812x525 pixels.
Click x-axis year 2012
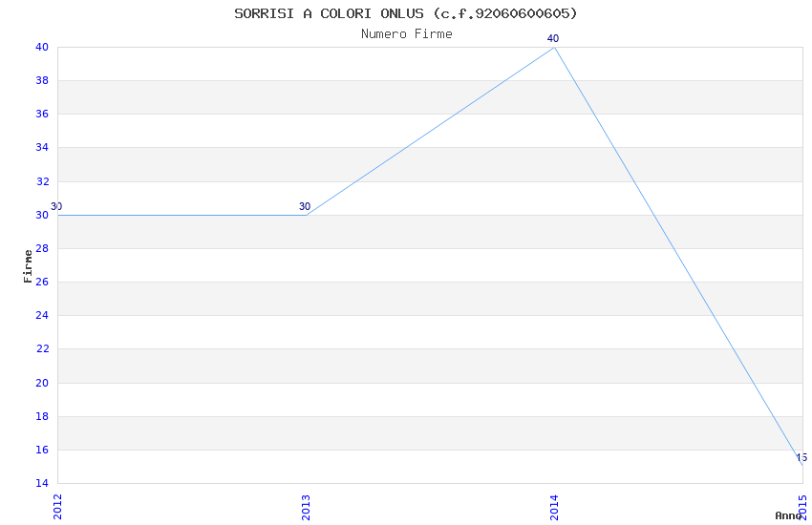coord(57,507)
